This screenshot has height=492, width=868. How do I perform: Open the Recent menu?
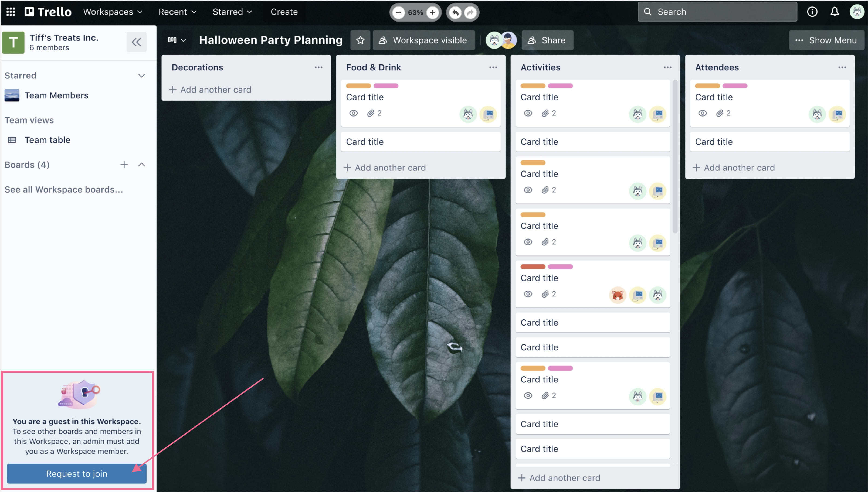177,12
